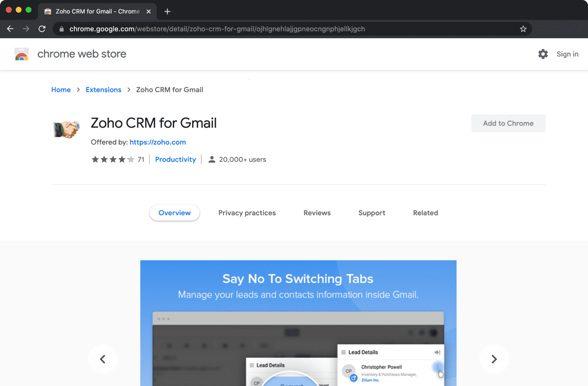
Task: Go to previous screenshot with left arrow
Action: point(103,359)
